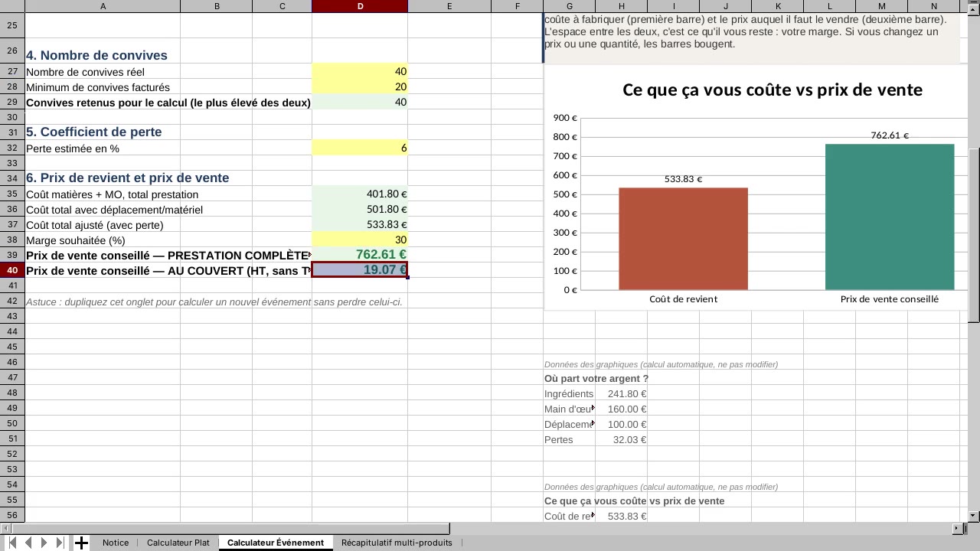The height and width of the screenshot is (551, 980).
Task: Click the Astuce note in row 42
Action: coord(214,302)
